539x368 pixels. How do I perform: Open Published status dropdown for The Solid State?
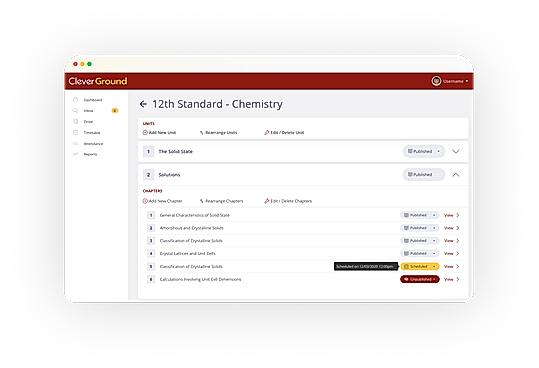point(424,152)
